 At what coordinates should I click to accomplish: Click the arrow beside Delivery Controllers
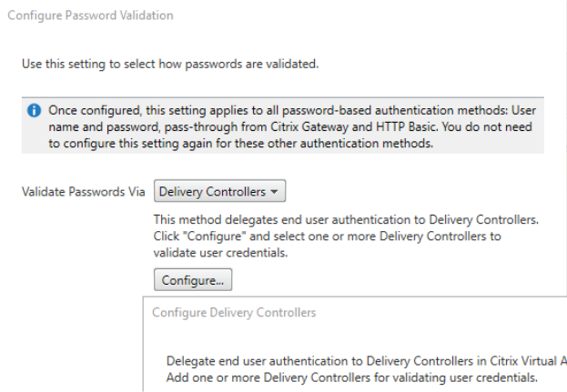tap(276, 192)
